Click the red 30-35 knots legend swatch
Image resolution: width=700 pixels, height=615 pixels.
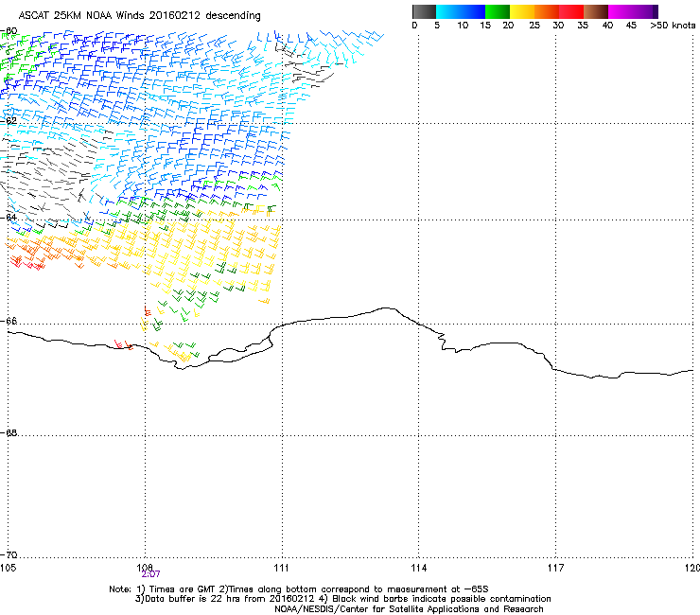(x=571, y=11)
